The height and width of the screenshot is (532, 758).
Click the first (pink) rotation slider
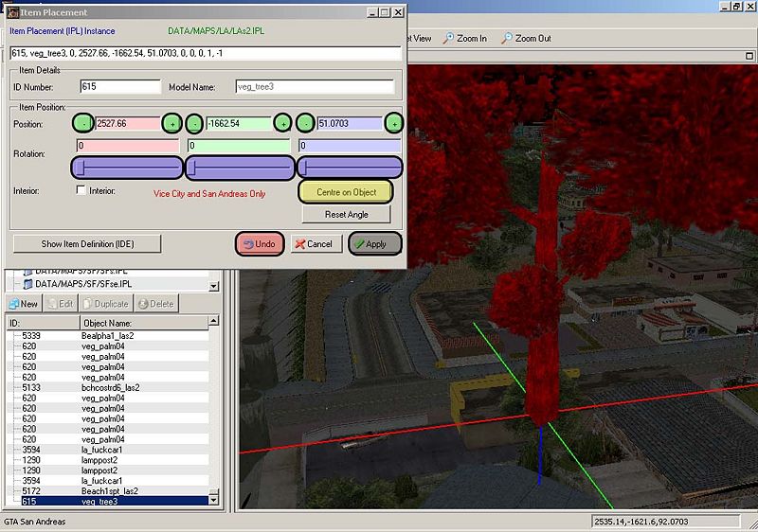127,168
